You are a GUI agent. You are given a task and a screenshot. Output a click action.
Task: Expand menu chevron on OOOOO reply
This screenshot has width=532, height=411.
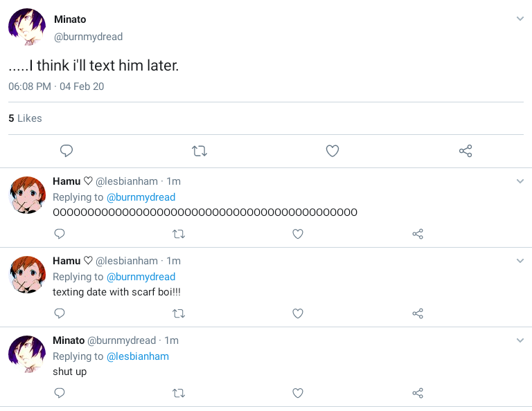coord(520,181)
